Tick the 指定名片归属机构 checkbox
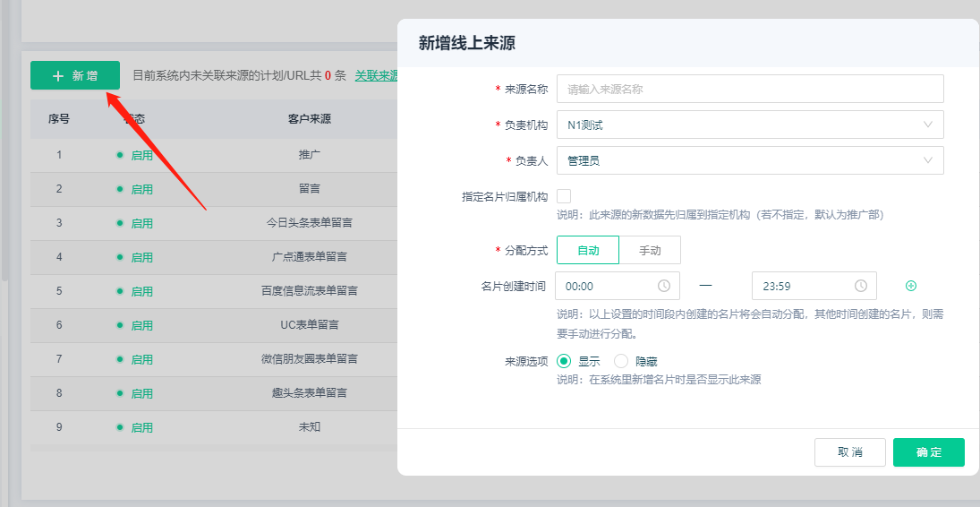 pyautogui.click(x=564, y=196)
